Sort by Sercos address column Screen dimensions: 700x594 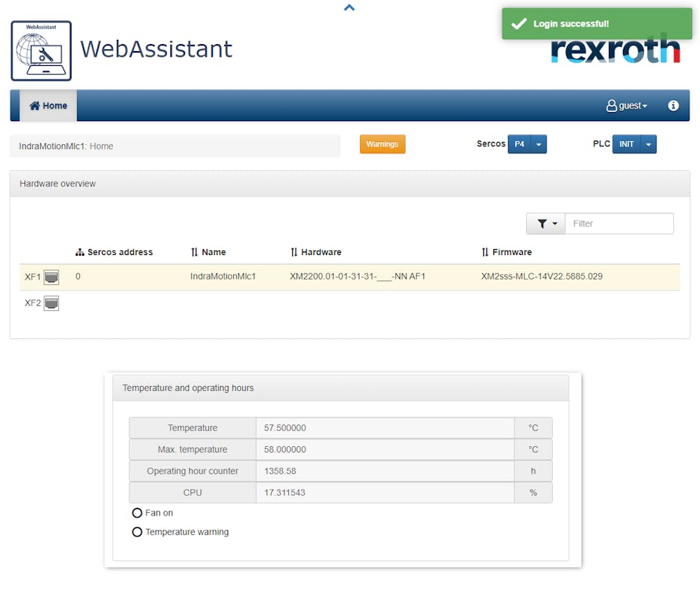point(114,252)
